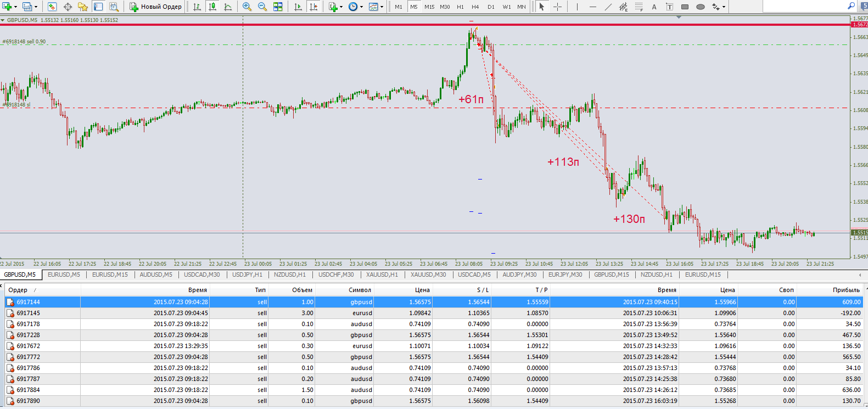The image size is (868, 409).
Task: Select the Equidistant Channel tool
Action: [623, 7]
